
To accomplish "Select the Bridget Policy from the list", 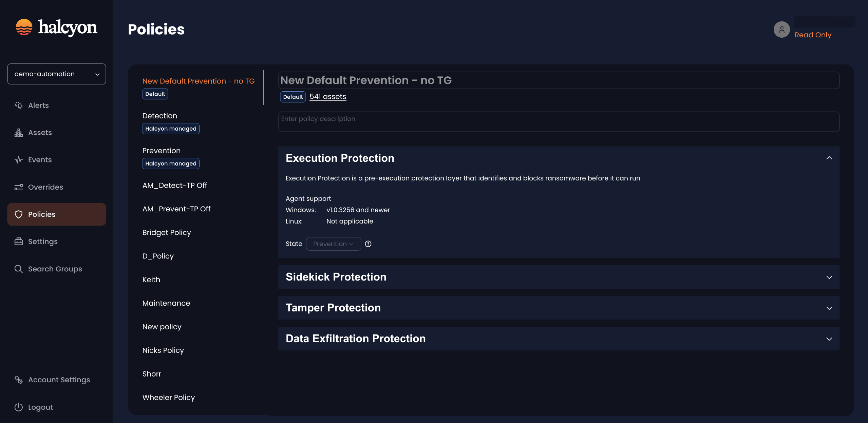I will pos(166,232).
